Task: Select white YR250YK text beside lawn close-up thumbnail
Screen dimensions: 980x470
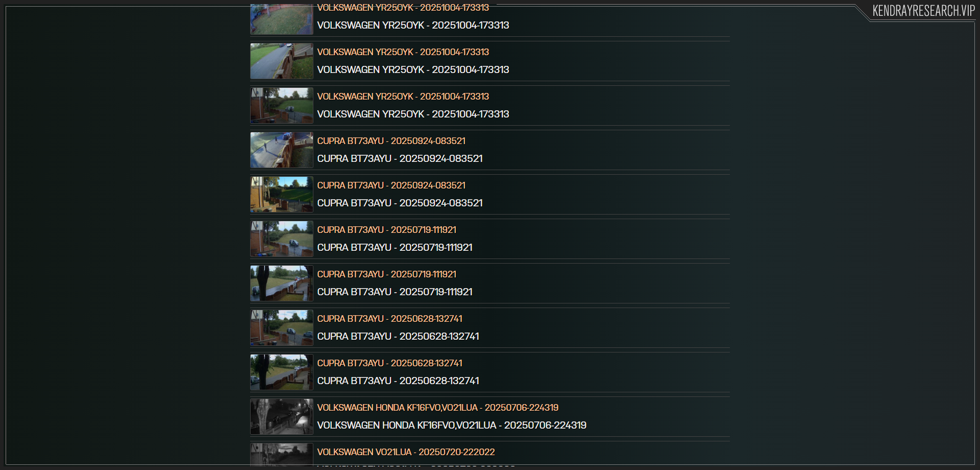Action: click(x=413, y=26)
